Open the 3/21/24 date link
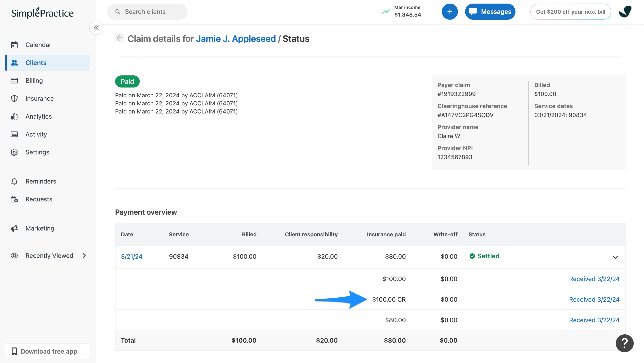The height and width of the screenshot is (363, 644). [x=131, y=256]
